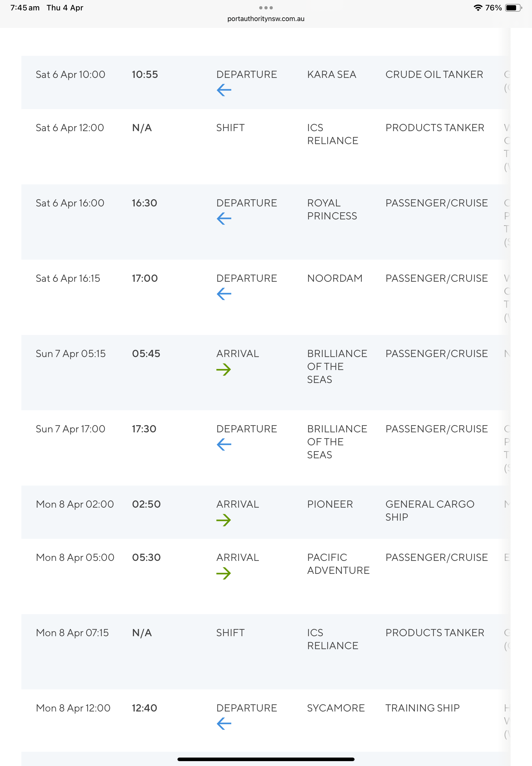Tap the PIONEER green arrival arrow

224,520
